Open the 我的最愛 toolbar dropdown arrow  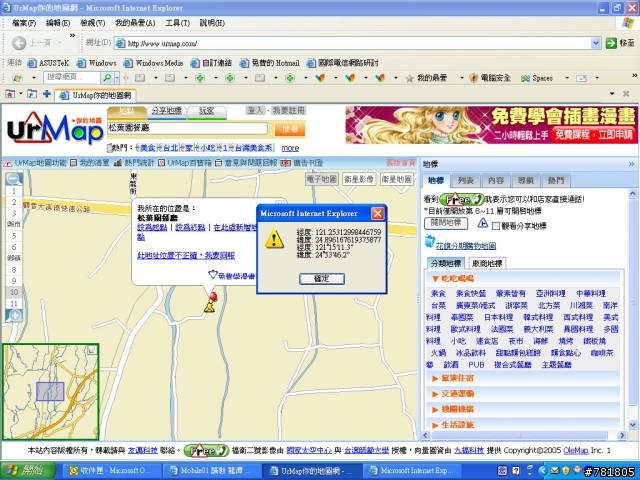(x=462, y=78)
